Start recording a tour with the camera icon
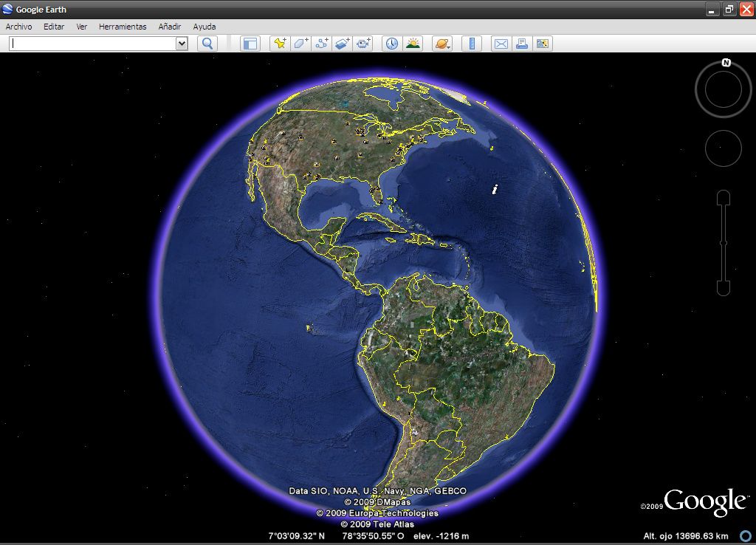The image size is (756, 545). click(x=363, y=44)
